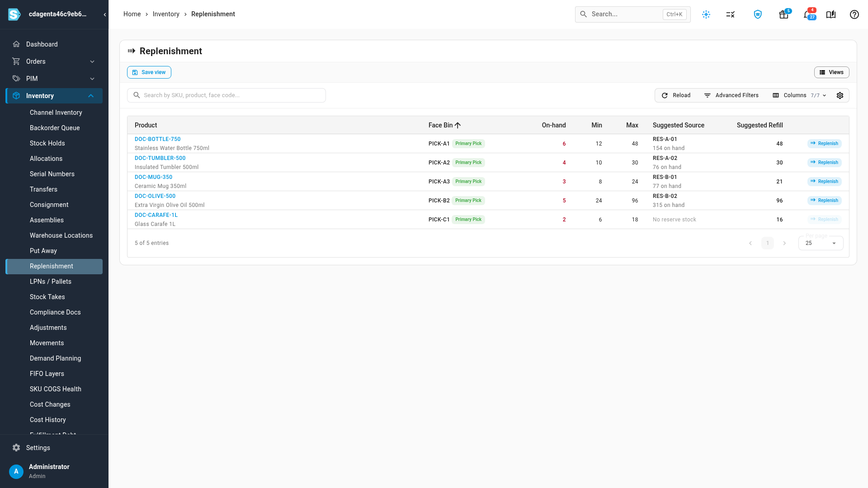Click the checklist tasks icon in header
The width and height of the screenshot is (868, 488).
tap(731, 14)
